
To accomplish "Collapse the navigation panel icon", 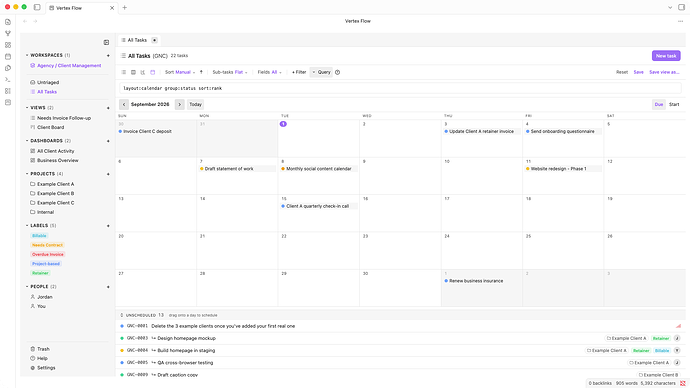I will tap(106, 42).
